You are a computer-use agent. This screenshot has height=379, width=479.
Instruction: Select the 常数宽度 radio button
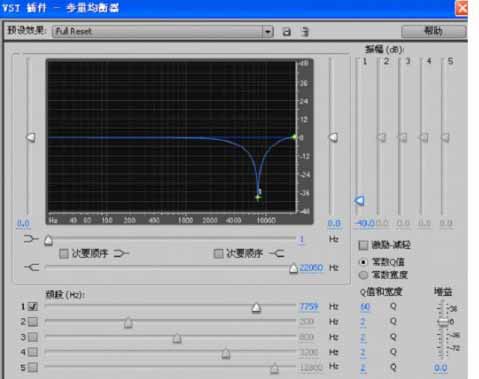point(363,275)
